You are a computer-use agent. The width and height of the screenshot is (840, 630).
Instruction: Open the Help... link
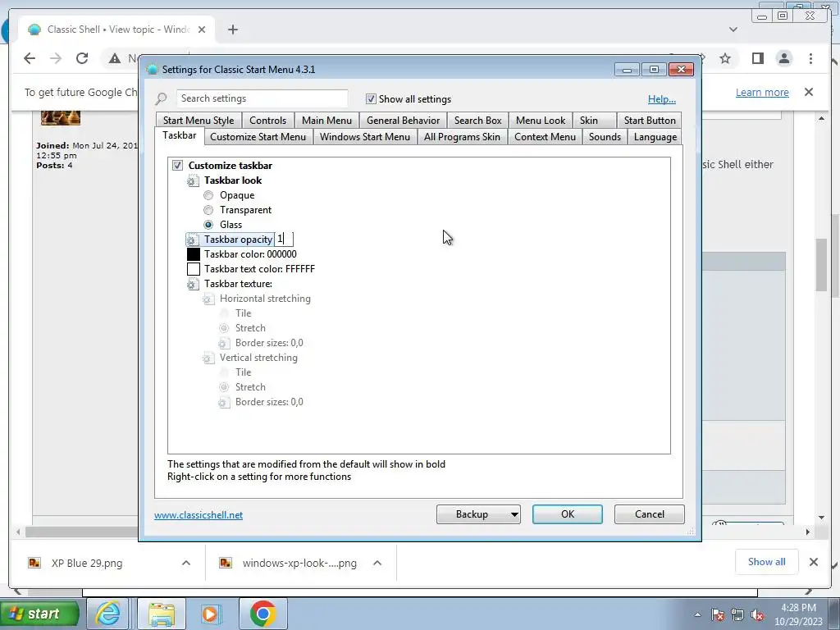point(662,99)
